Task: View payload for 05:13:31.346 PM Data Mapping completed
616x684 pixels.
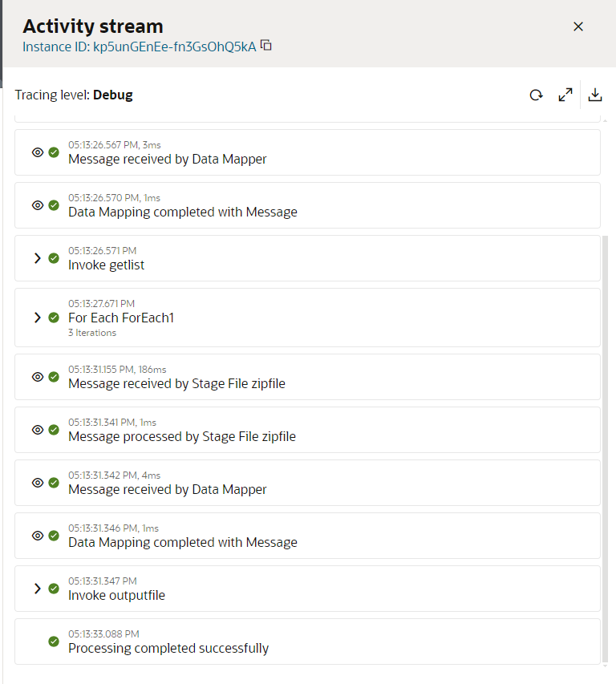Action: tap(38, 536)
